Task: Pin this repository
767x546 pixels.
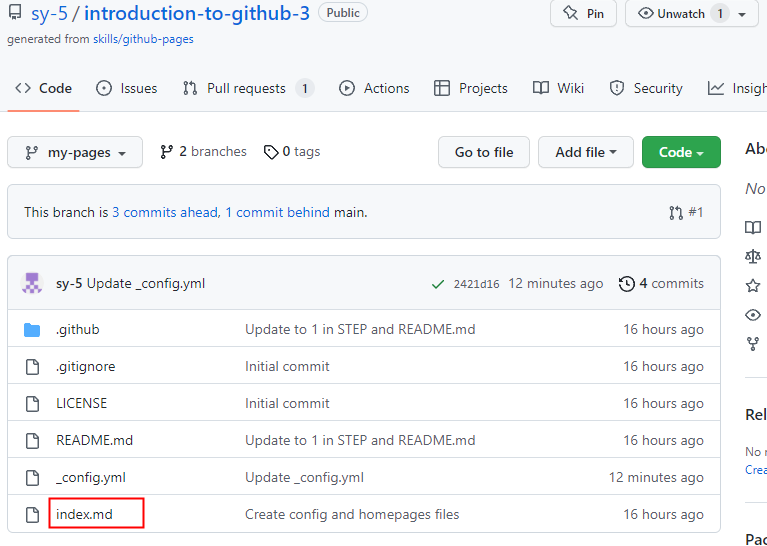Action: pyautogui.click(x=583, y=14)
